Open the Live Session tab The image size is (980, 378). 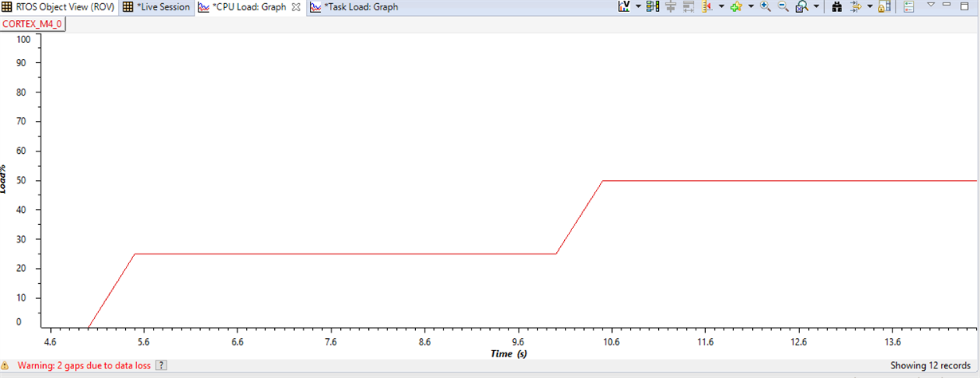157,6
